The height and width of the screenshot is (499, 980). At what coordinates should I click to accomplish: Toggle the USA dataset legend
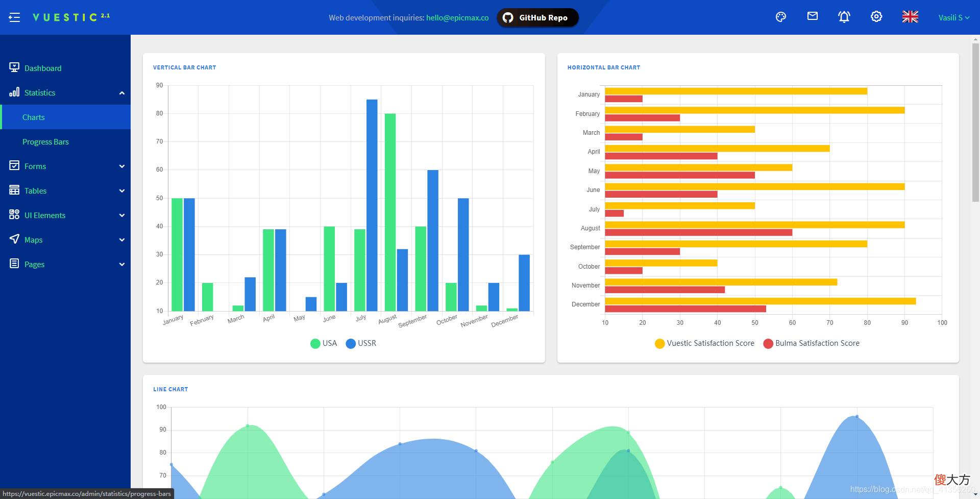(x=324, y=343)
